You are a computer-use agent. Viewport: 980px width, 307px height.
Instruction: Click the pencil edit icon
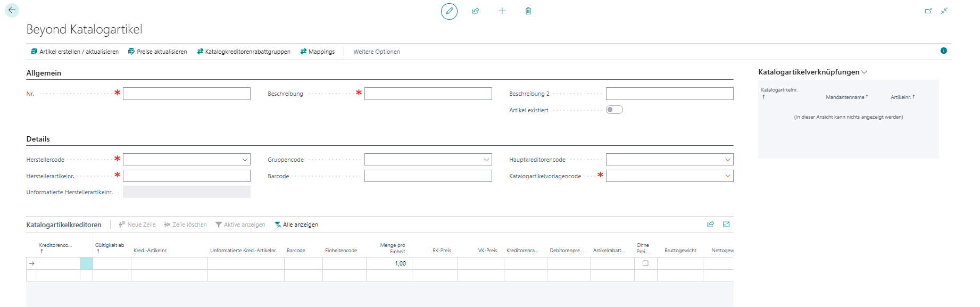449,11
